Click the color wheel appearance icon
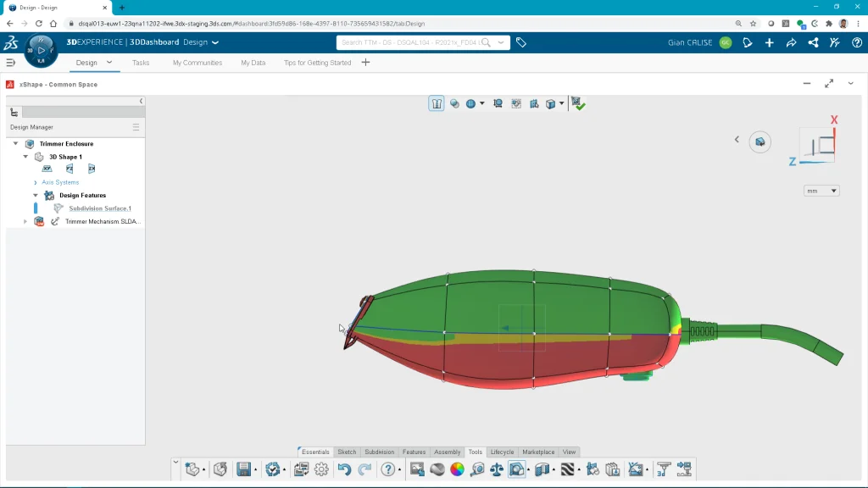868x488 pixels. [x=457, y=469]
